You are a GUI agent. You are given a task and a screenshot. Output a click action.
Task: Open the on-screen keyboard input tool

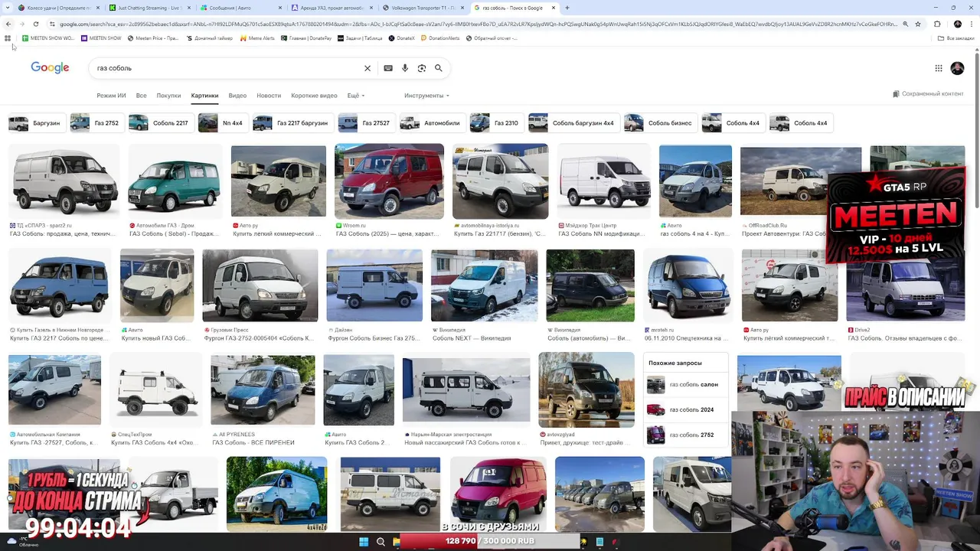tap(388, 68)
